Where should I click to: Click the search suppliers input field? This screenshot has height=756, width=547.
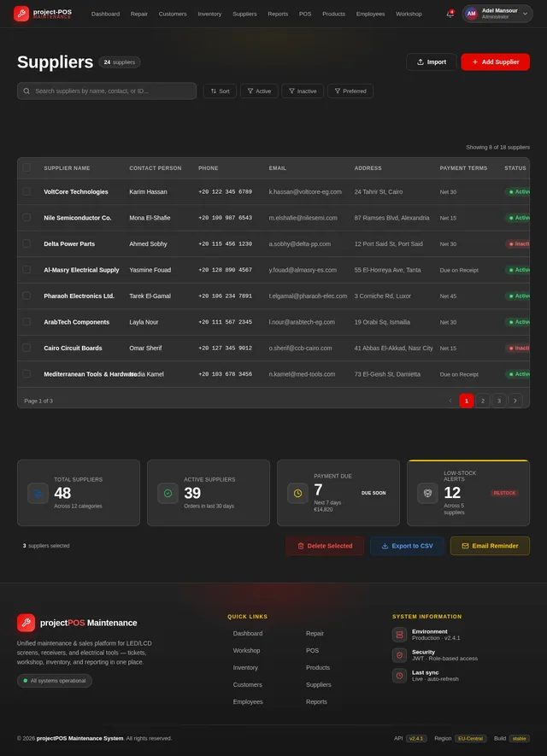[107, 91]
